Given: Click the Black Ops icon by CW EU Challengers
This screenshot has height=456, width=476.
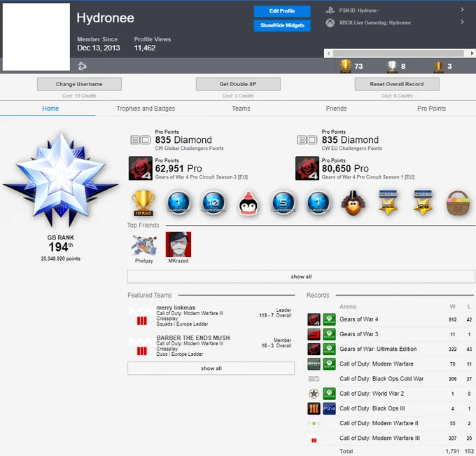Looking at the screenshot, I should [x=307, y=140].
